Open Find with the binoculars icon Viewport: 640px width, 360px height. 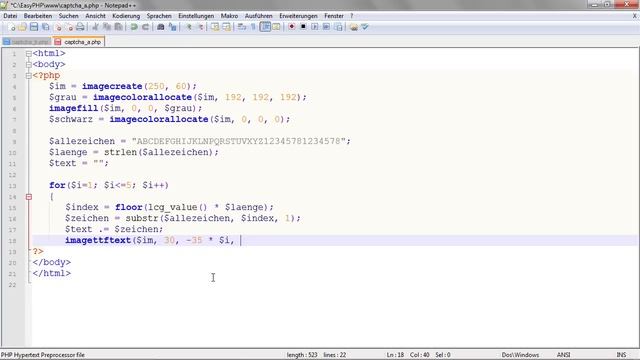pos(161,27)
